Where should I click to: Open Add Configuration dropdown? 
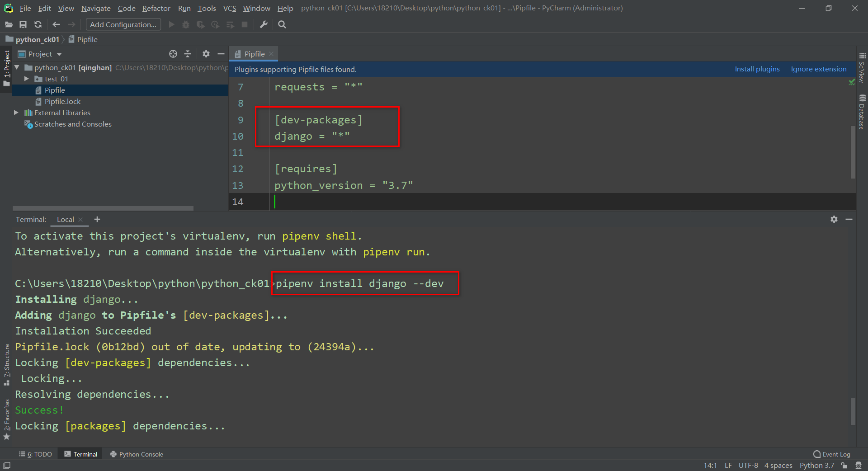(x=123, y=24)
